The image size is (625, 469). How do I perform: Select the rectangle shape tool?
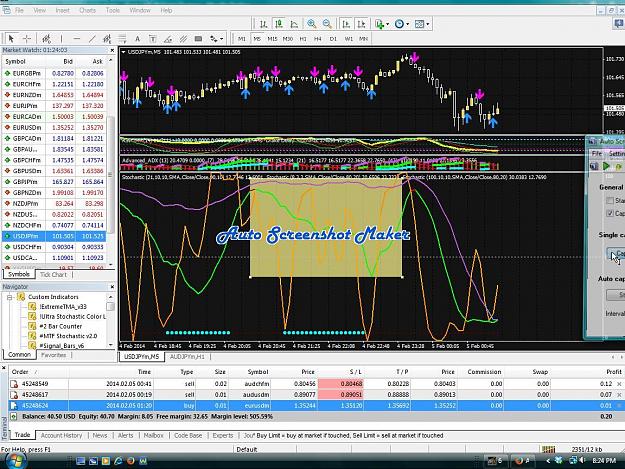coord(198,39)
